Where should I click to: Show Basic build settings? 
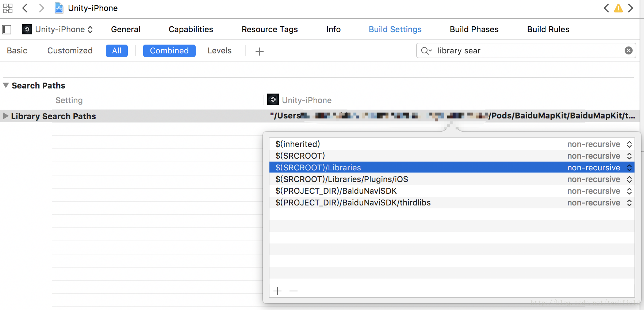coord(17,50)
